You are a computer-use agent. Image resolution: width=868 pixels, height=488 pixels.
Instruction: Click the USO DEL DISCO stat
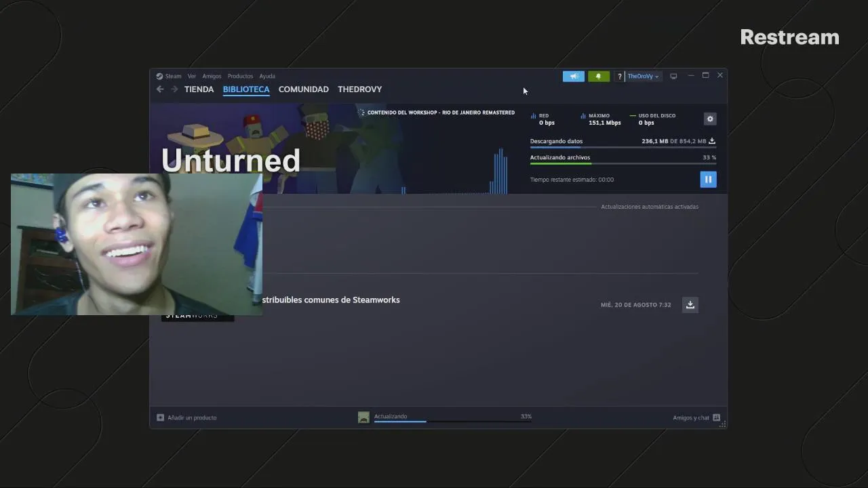click(652, 119)
